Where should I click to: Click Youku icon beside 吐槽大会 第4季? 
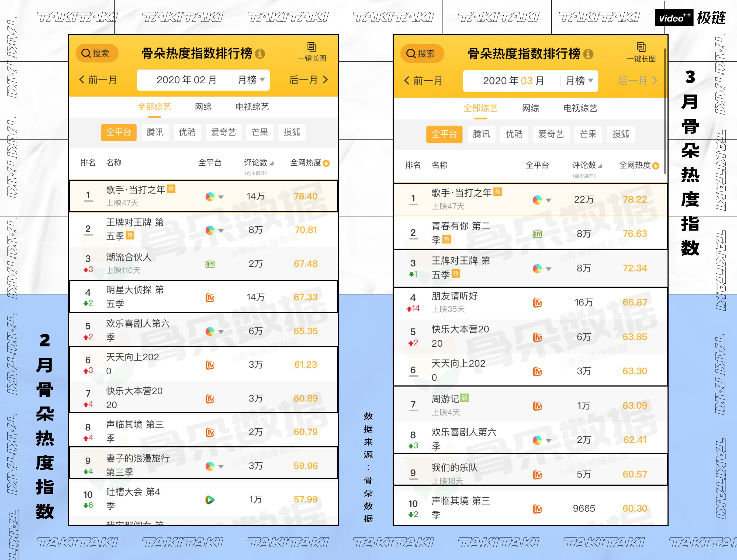[x=210, y=500]
